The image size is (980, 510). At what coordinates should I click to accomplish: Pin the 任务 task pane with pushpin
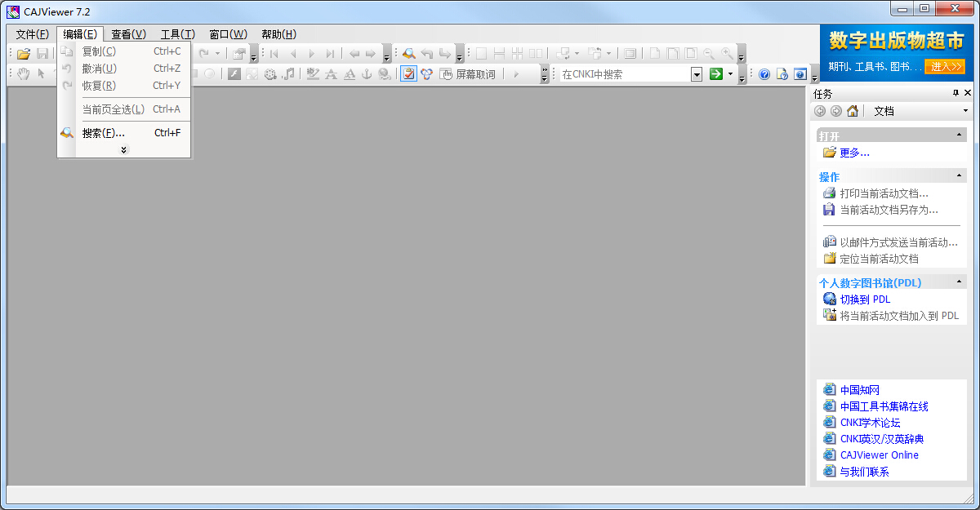[x=955, y=93]
